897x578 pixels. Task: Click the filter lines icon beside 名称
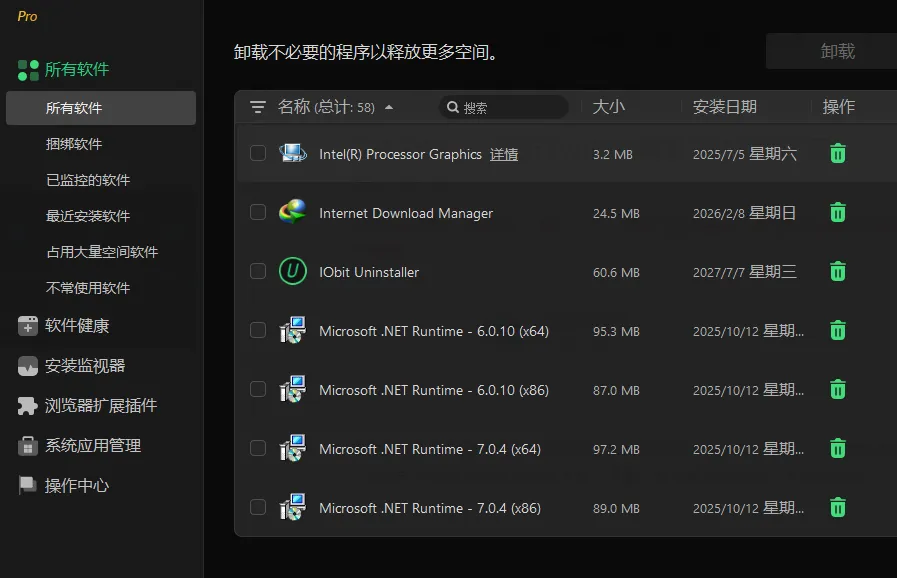(258, 107)
